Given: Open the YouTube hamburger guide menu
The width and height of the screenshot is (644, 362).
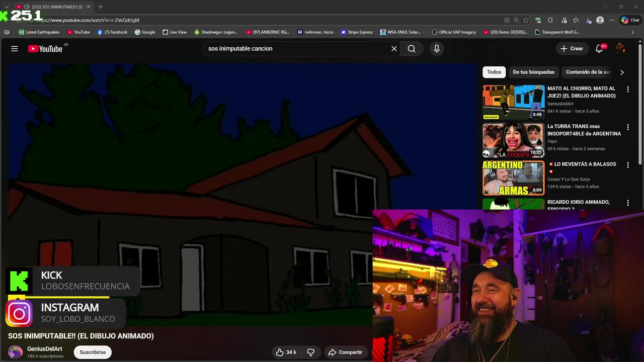Looking at the screenshot, I should coord(15,49).
